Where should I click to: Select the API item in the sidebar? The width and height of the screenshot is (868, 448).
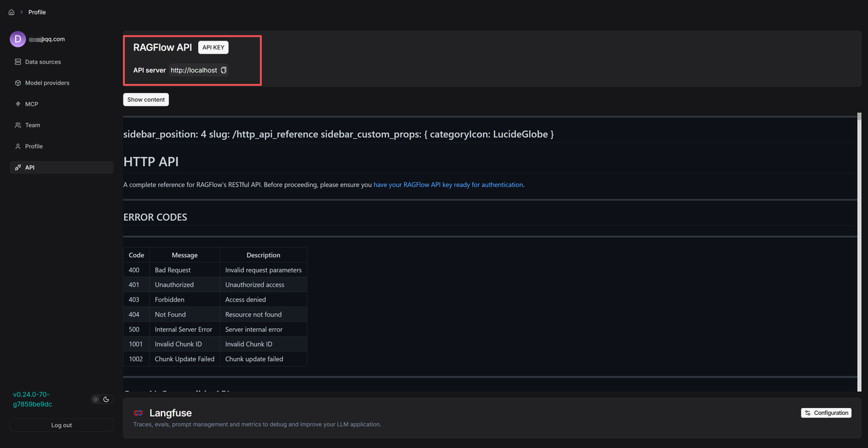pyautogui.click(x=30, y=167)
